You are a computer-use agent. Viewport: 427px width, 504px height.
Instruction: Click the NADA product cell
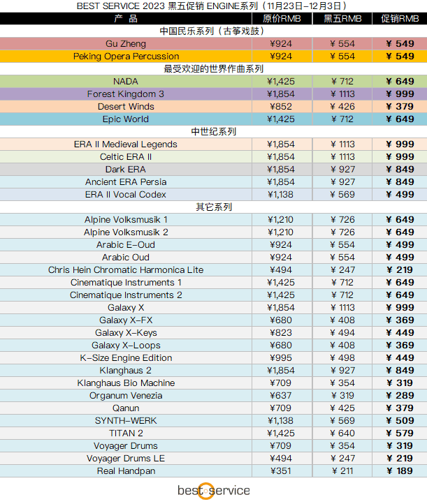coord(126,81)
